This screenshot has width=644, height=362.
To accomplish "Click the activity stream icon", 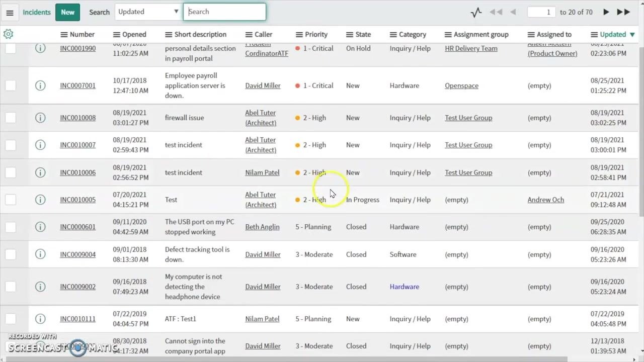I will click(476, 12).
